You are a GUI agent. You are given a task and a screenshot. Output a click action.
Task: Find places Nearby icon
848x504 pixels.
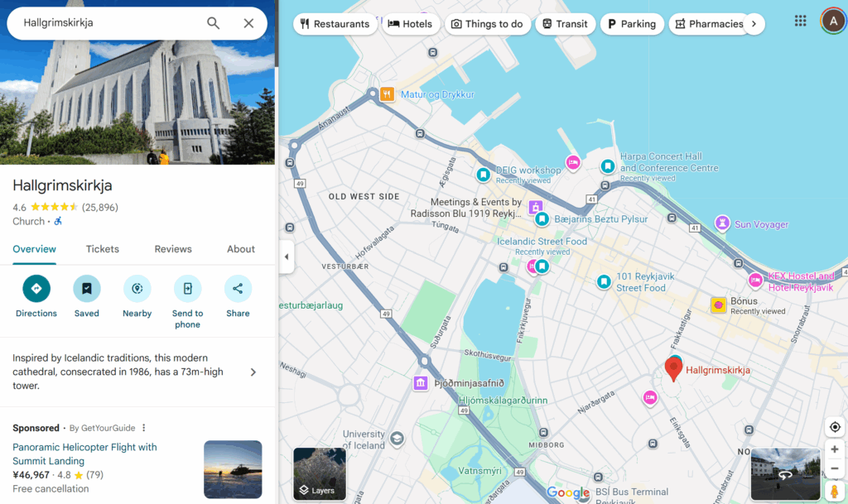click(137, 289)
